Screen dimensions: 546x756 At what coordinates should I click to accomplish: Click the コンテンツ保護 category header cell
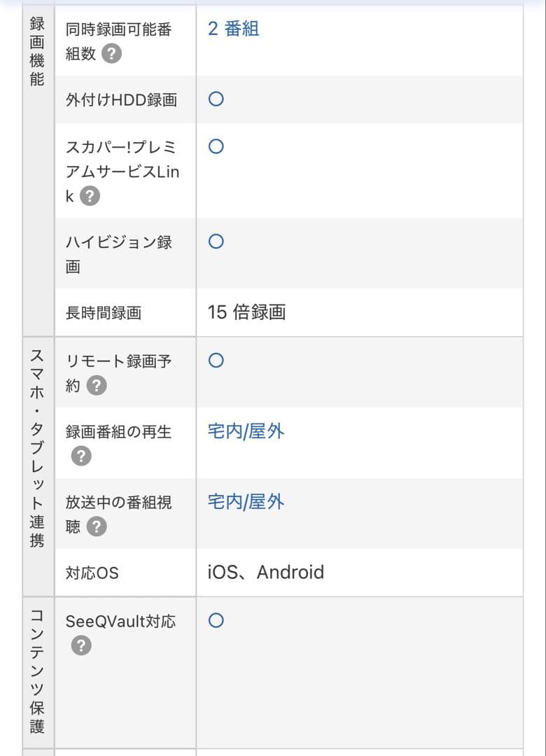pyautogui.click(x=37, y=671)
